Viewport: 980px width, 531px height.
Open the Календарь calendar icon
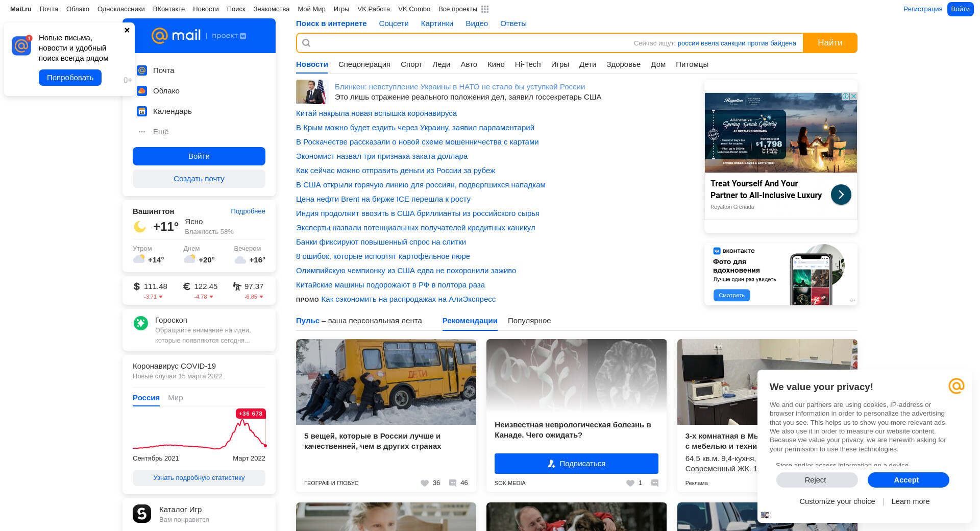[142, 111]
